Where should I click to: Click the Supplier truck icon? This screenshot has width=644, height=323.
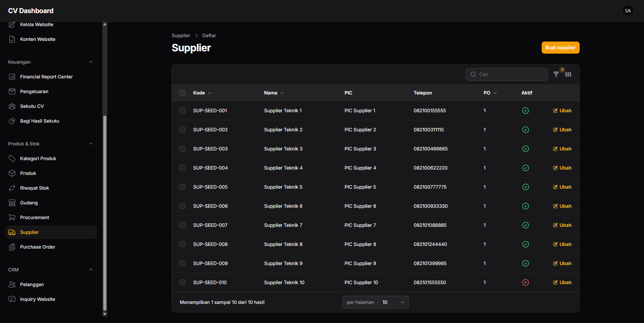pos(12,232)
